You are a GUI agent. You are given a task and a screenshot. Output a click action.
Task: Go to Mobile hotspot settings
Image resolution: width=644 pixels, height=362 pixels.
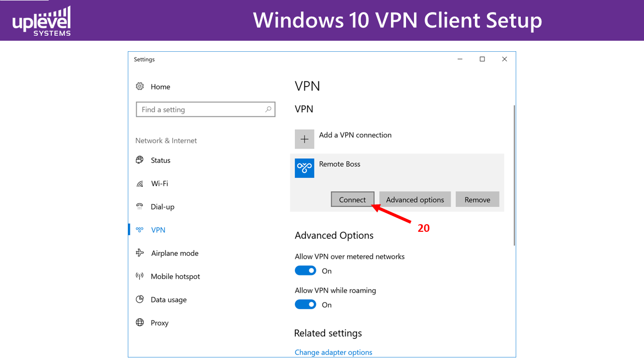click(176, 276)
